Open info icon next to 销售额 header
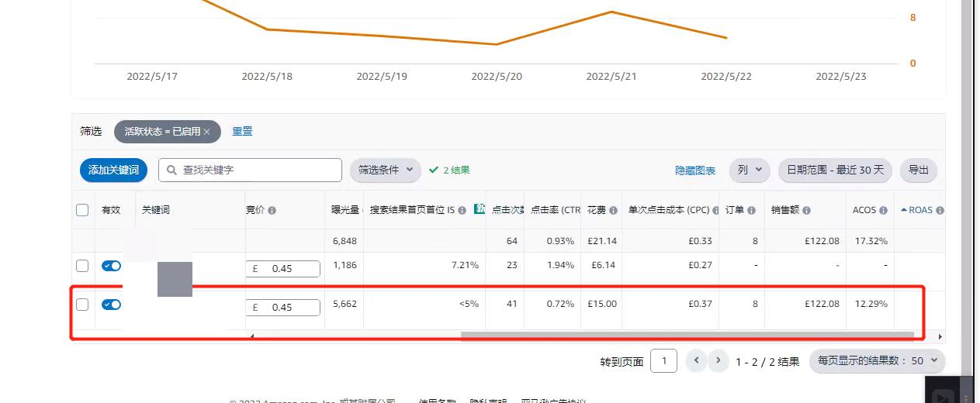The height and width of the screenshot is (403, 980). (x=807, y=210)
